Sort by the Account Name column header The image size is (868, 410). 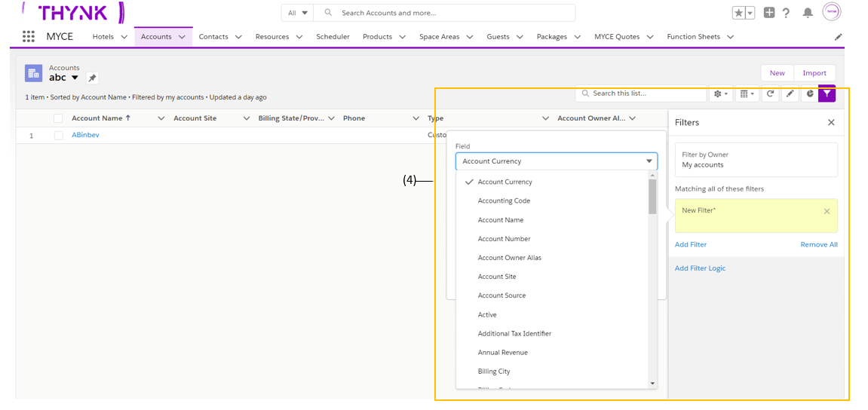click(97, 118)
